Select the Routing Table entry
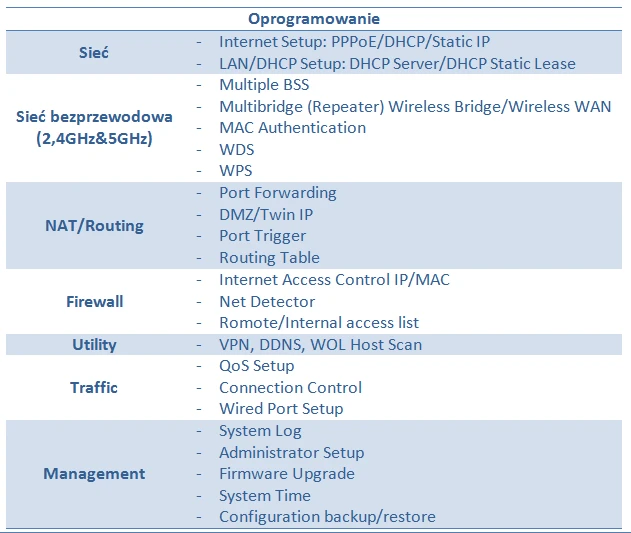This screenshot has height=533, width=631. [x=269, y=258]
